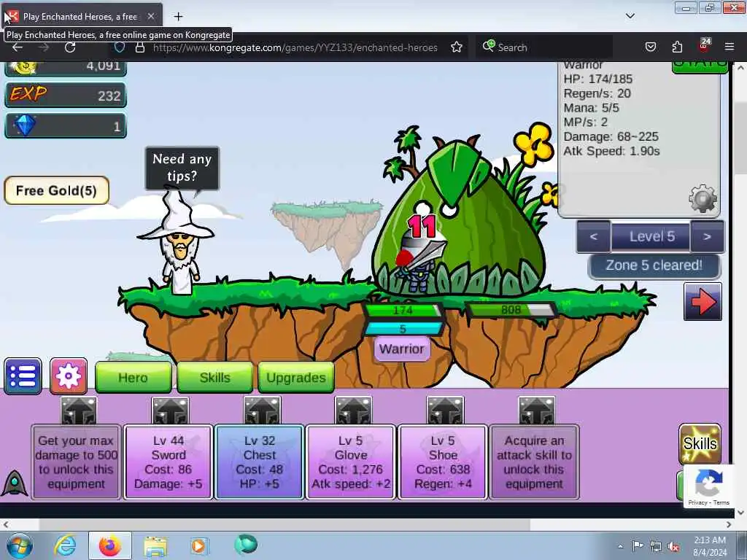Image resolution: width=747 pixels, height=560 pixels.
Task: Open the Upgrades tab
Action: click(x=296, y=378)
